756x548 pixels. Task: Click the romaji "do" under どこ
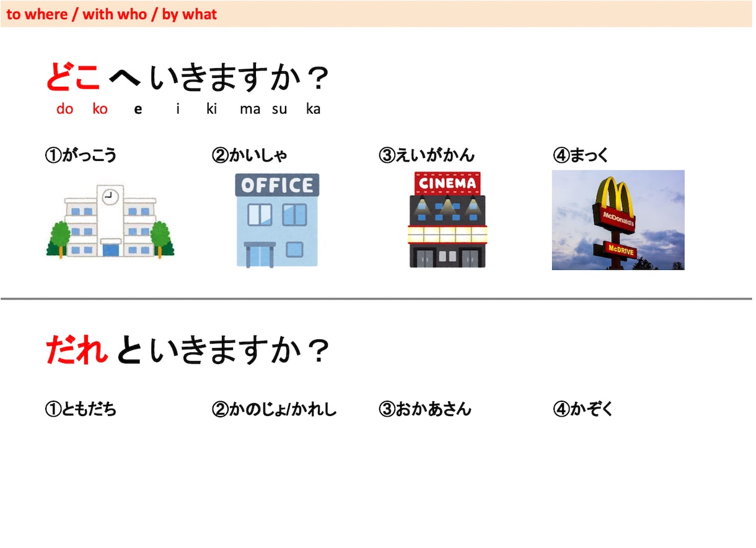pyautogui.click(x=64, y=109)
